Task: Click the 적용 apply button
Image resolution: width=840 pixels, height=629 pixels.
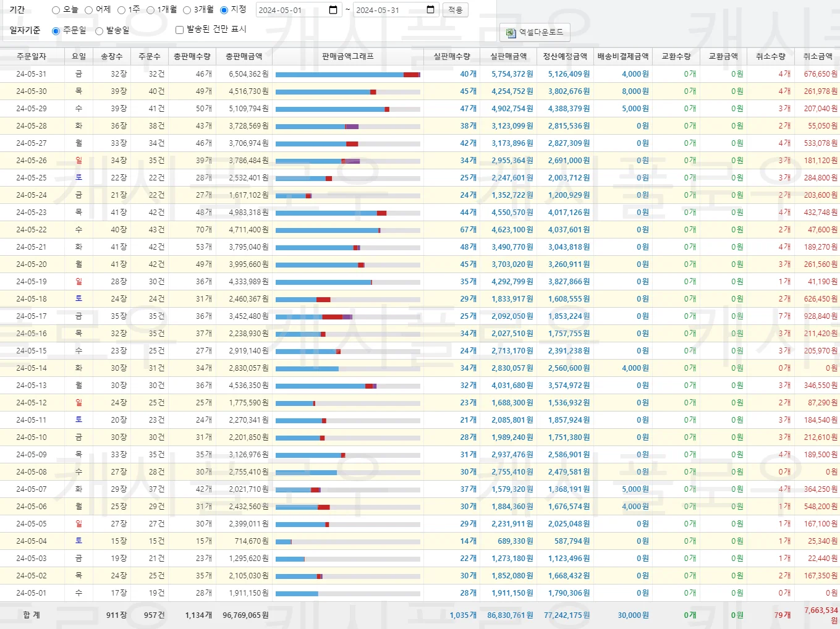Action: (x=455, y=10)
